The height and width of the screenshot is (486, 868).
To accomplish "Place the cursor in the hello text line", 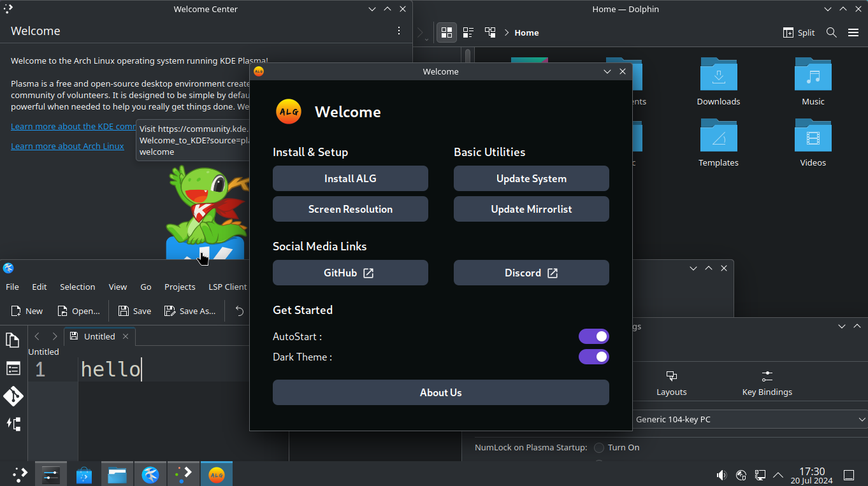I will click(x=111, y=369).
